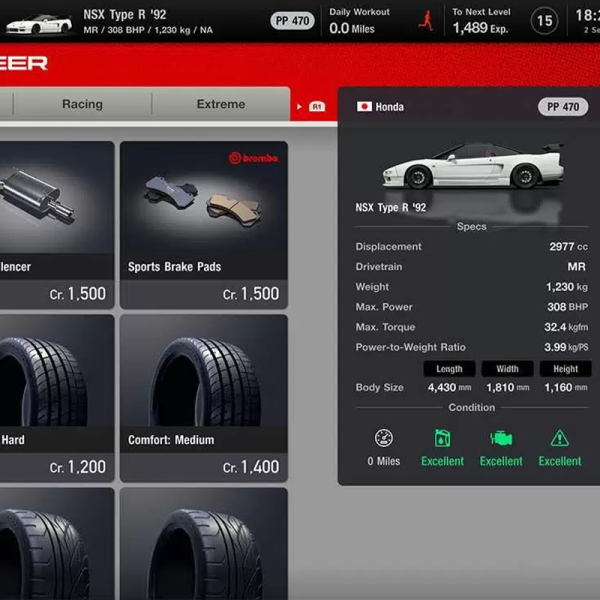Click the Max. Power 308 BHP value
600x600 pixels.
[x=567, y=307]
